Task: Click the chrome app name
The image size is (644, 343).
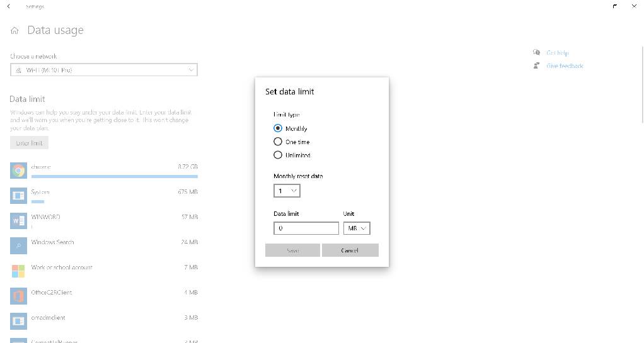Action: pos(41,167)
